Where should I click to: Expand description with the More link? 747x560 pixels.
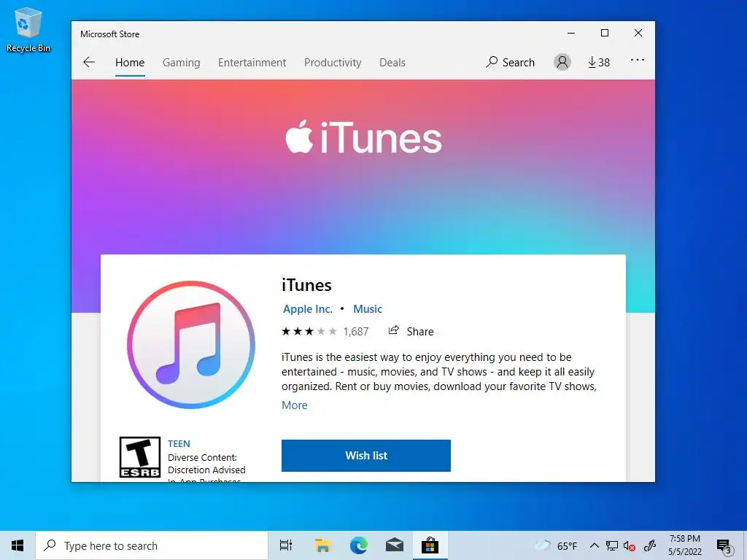click(x=295, y=405)
